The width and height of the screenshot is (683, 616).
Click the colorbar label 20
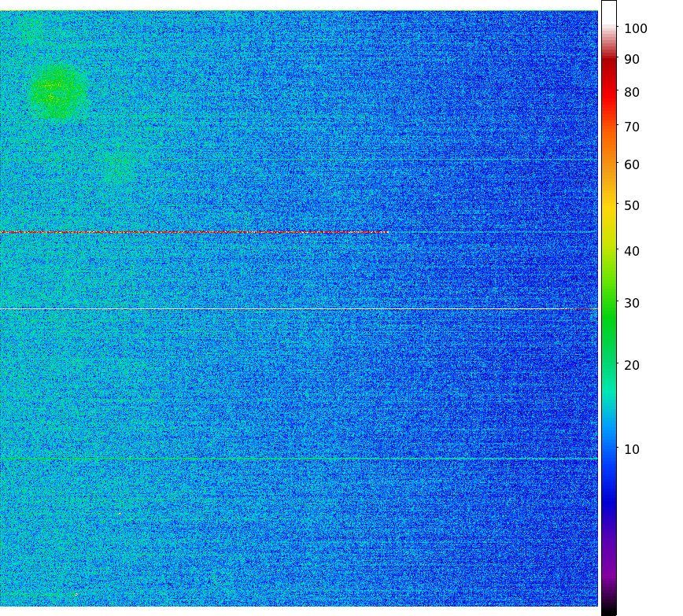pyautogui.click(x=632, y=366)
